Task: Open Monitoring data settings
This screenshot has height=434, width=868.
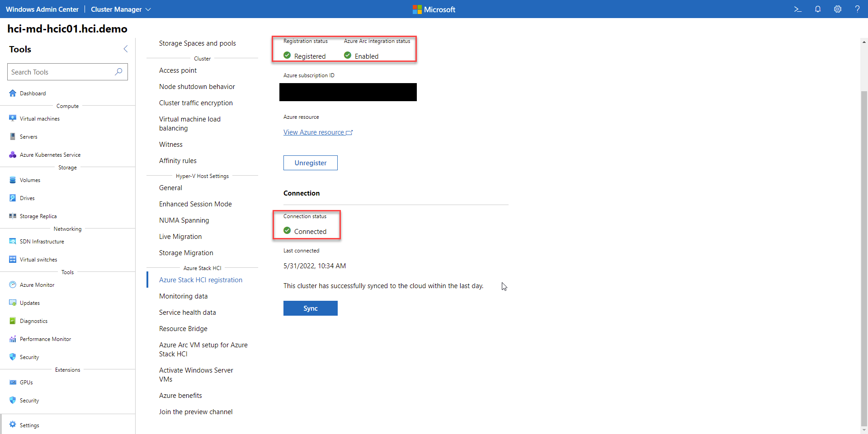Action: click(184, 296)
